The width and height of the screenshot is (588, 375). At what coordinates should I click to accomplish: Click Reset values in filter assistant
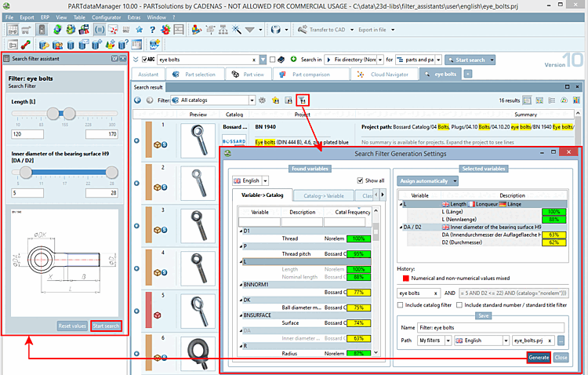[71, 326]
